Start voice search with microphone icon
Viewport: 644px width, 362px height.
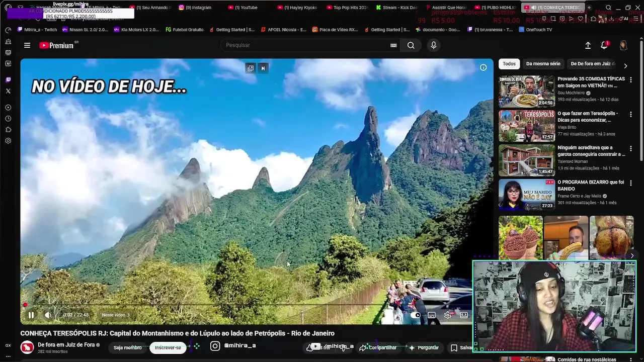coord(434,45)
